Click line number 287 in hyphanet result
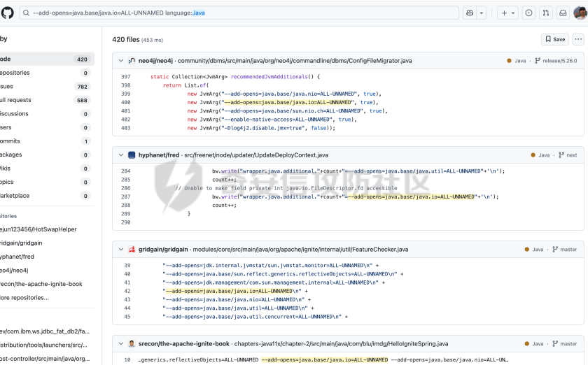Image resolution: width=588 pixels, height=365 pixels. click(125, 196)
